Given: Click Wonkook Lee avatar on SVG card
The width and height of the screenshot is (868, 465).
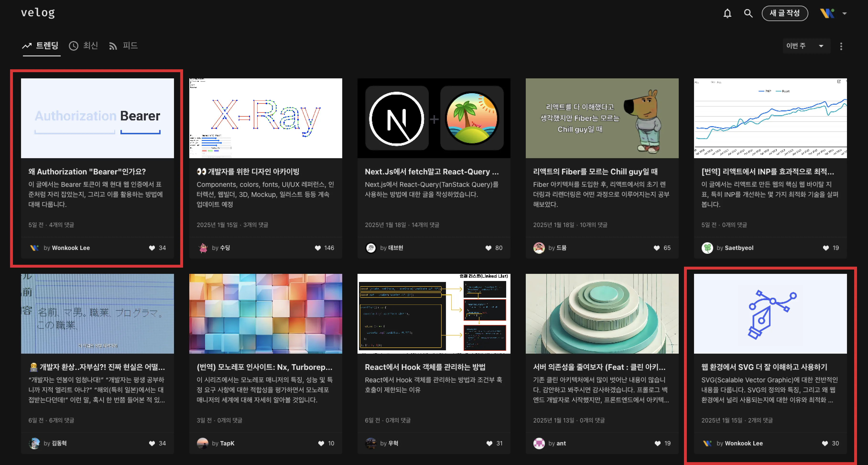Looking at the screenshot, I should click(707, 443).
